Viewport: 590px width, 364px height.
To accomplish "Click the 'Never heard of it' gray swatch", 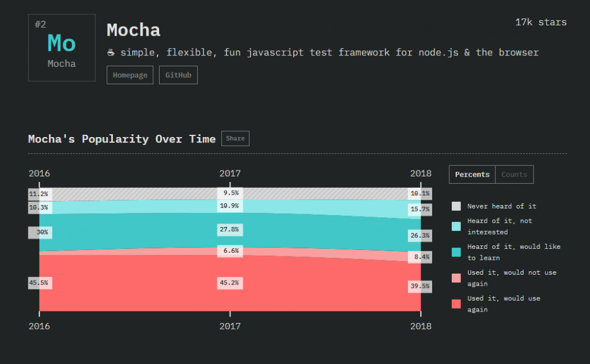I will 456,206.
